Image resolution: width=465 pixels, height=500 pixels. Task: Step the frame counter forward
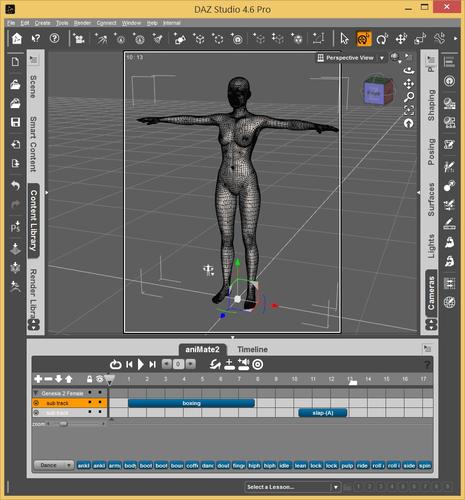point(191,364)
